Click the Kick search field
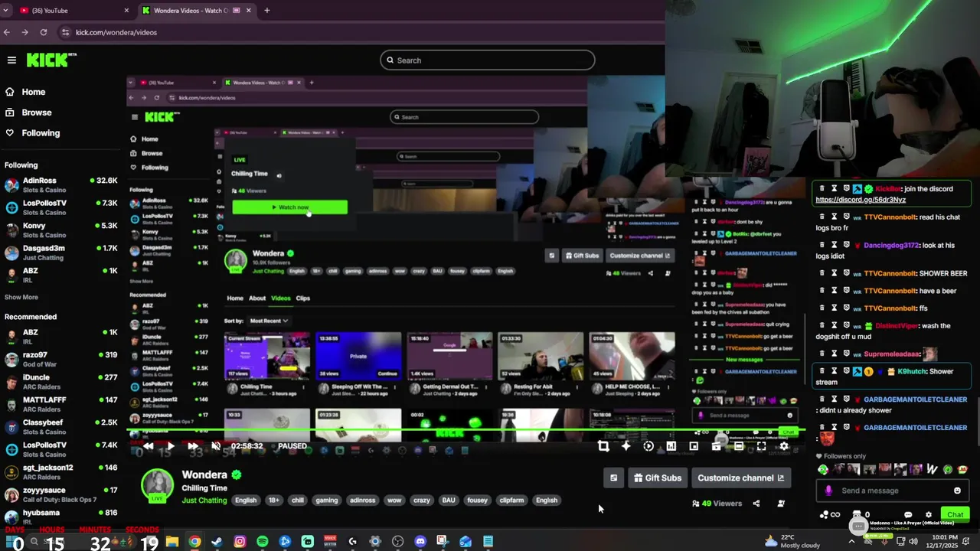Image resolution: width=980 pixels, height=551 pixels. point(488,60)
